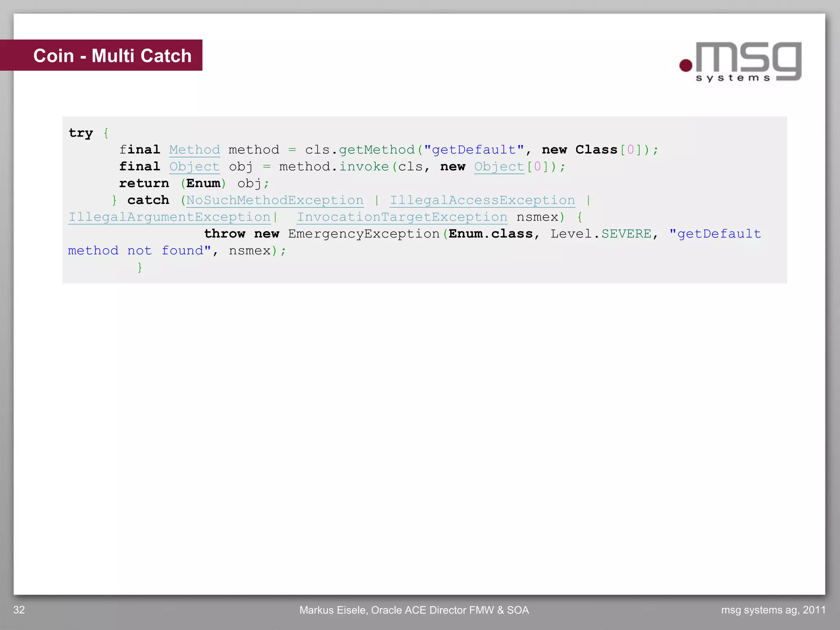
Task: Click the catch keyword
Action: (148, 200)
